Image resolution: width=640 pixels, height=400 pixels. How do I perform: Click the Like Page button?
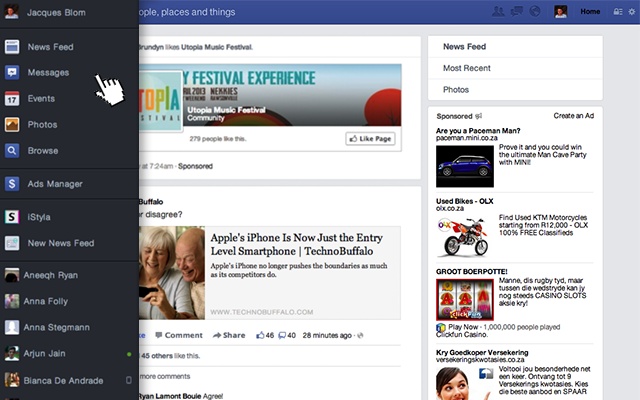[371, 139]
